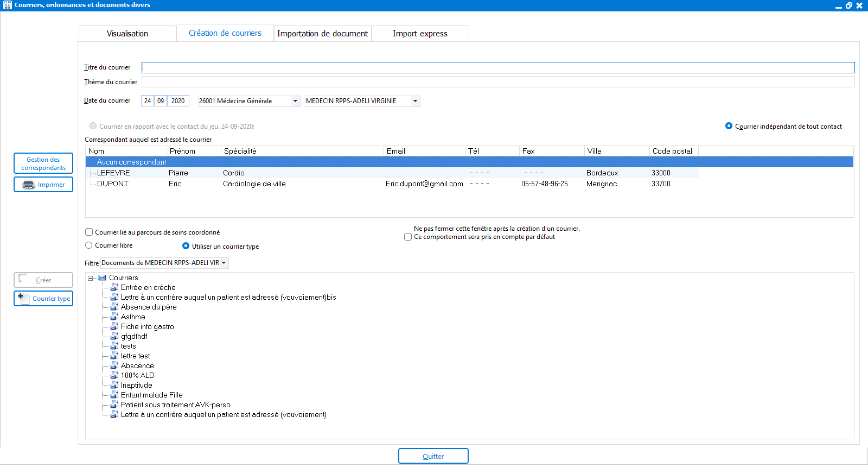Screen dimensions: 868x467
Task: Click the Entrée en crèche document icon
Action: (114, 288)
